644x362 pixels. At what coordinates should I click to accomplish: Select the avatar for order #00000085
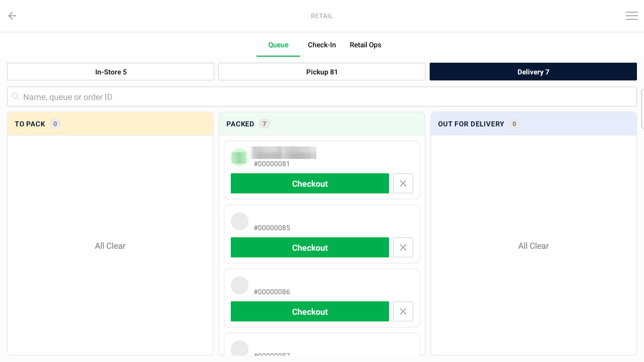(239, 221)
